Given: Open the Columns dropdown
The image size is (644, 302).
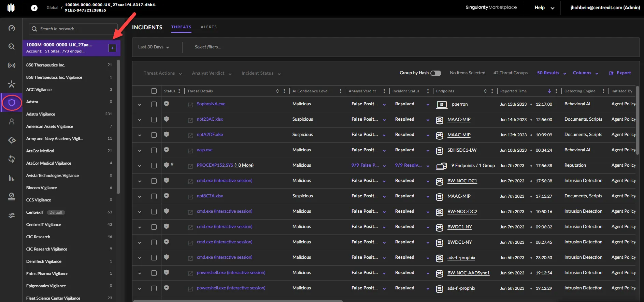Looking at the screenshot, I should [586, 73].
